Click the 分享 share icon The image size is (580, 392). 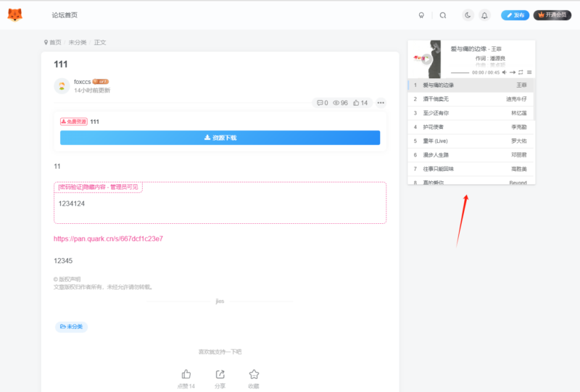[220, 375]
